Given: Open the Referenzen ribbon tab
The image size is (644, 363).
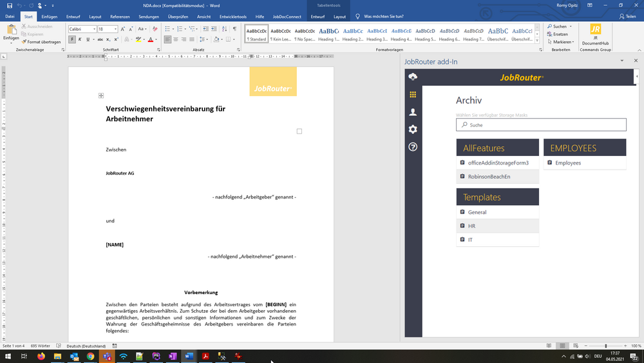Looking at the screenshot, I should (x=120, y=17).
